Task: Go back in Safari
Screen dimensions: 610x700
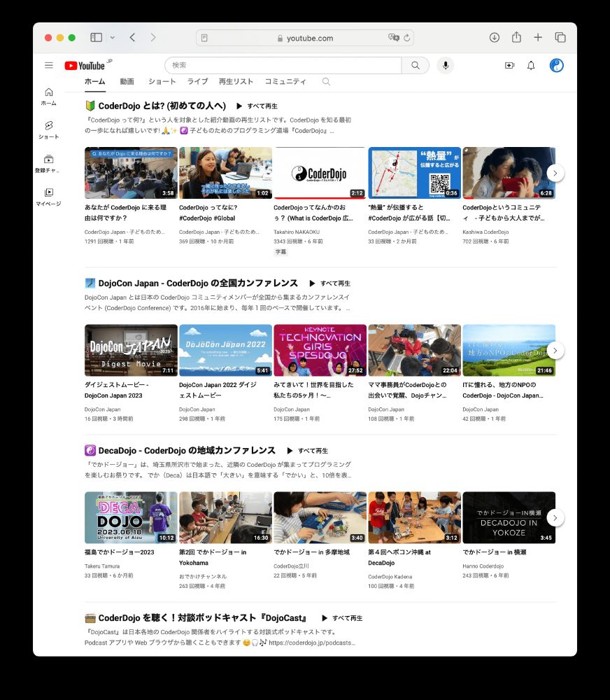Action: pyautogui.click(x=132, y=38)
